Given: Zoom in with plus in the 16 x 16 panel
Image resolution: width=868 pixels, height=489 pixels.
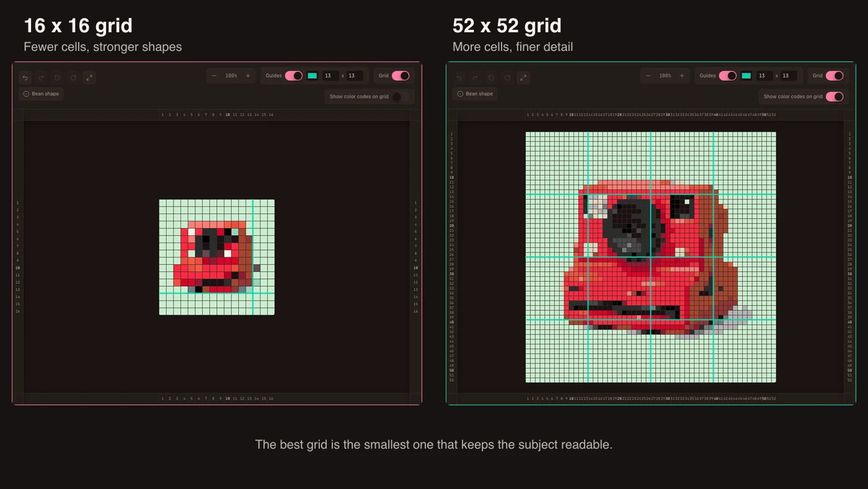Looking at the screenshot, I should tap(248, 76).
